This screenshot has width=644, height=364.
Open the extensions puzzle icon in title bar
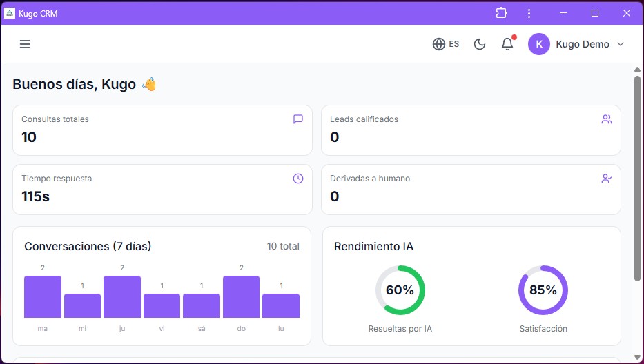[501, 13]
